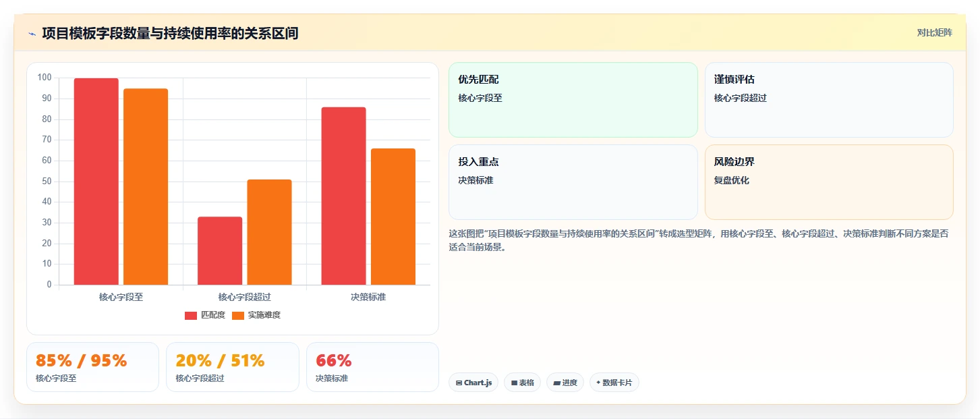980x419 pixels.
Task: Click the 表格 chip's icon
Action: [515, 383]
